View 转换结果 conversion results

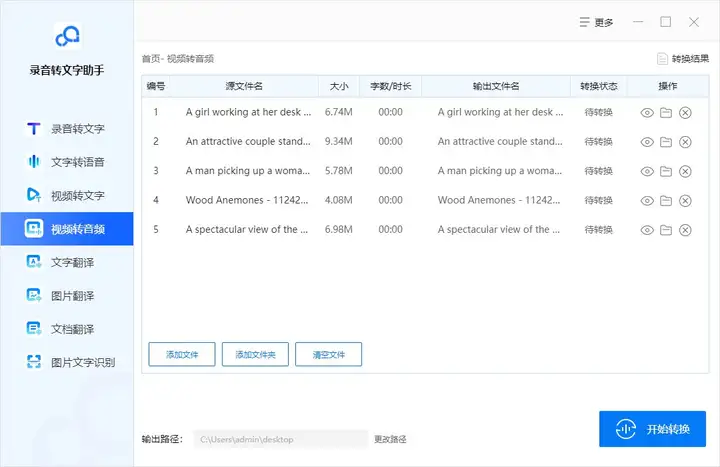coord(683,59)
